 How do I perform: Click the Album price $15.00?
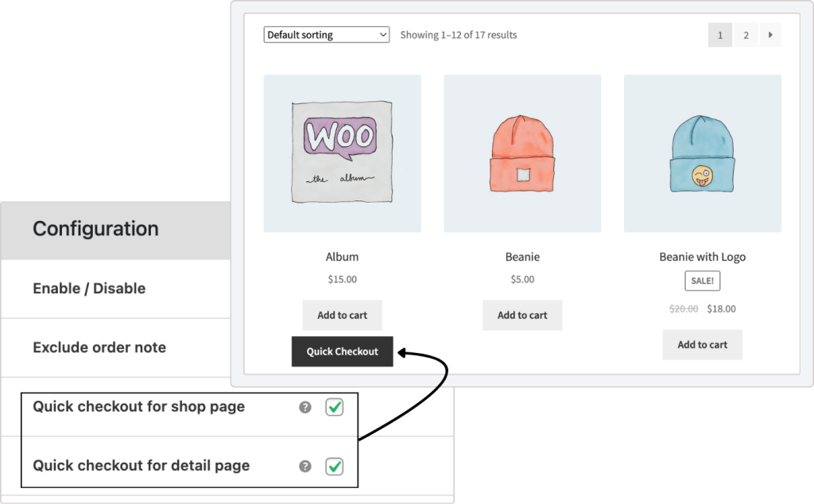(342, 279)
